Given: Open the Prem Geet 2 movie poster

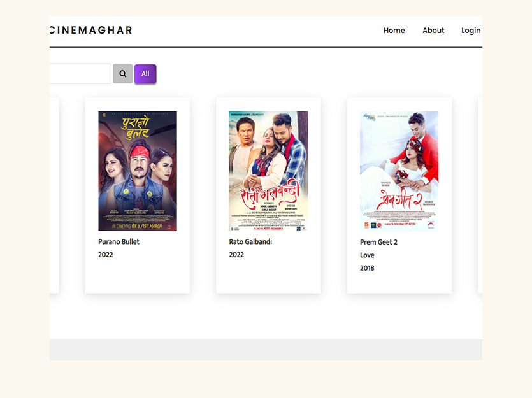Looking at the screenshot, I should 399,171.
